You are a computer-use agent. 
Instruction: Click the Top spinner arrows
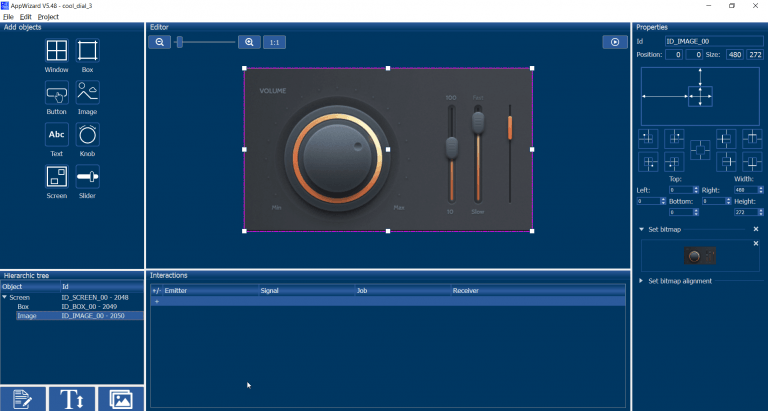696,190
